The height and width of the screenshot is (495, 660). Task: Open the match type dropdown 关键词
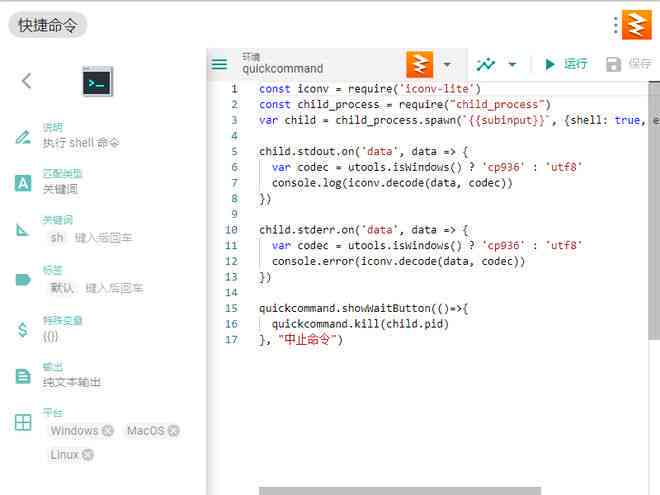tap(60, 189)
